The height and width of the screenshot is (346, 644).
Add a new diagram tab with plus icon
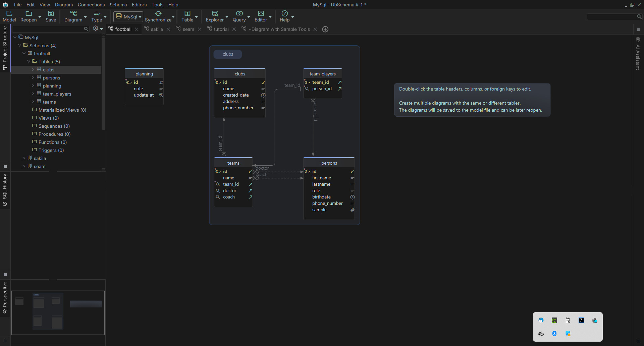[x=325, y=29]
